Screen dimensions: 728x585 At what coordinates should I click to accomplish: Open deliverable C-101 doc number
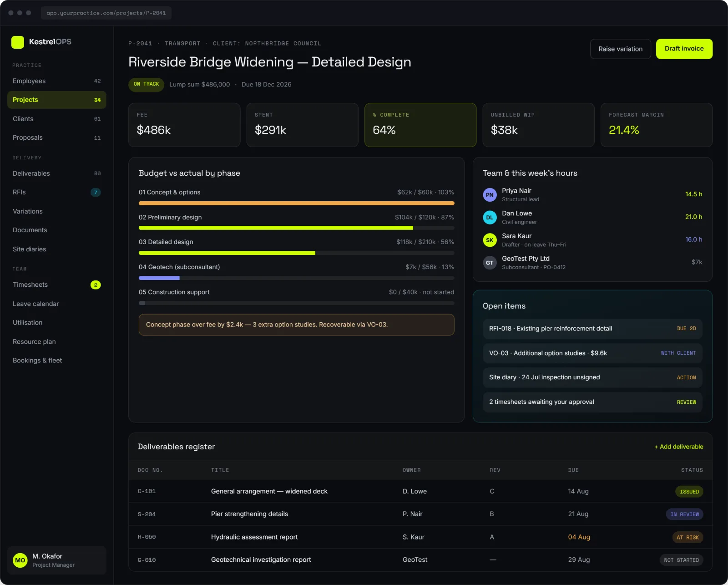click(x=147, y=491)
